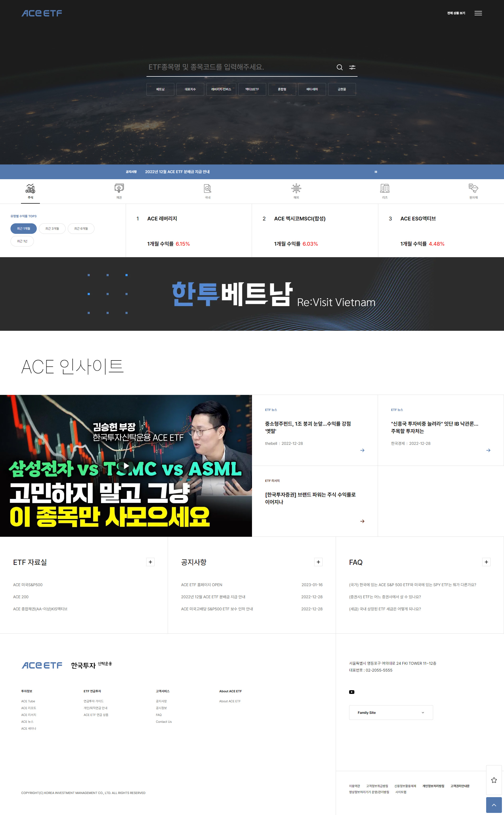This screenshot has height=815, width=504.
Task: Open the search filter settings icon
Action: 352,67
